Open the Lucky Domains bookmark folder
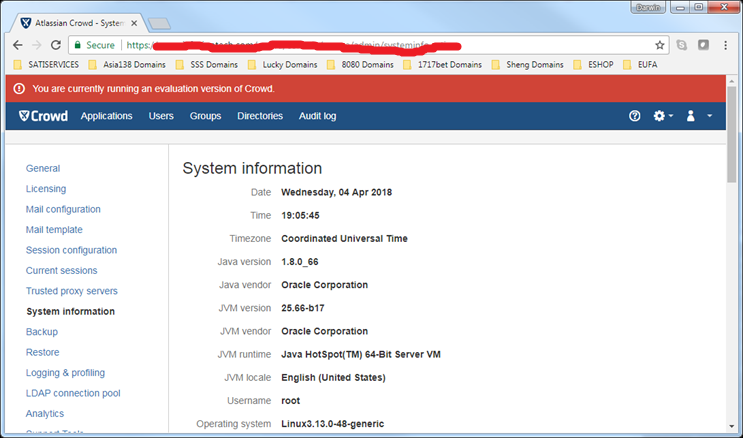 tap(282, 64)
